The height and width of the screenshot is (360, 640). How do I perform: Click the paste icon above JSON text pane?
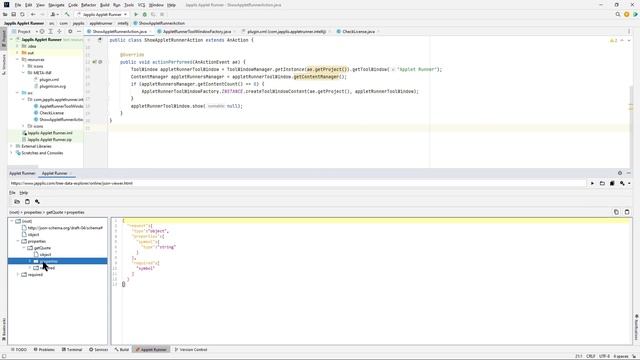coord(627,212)
